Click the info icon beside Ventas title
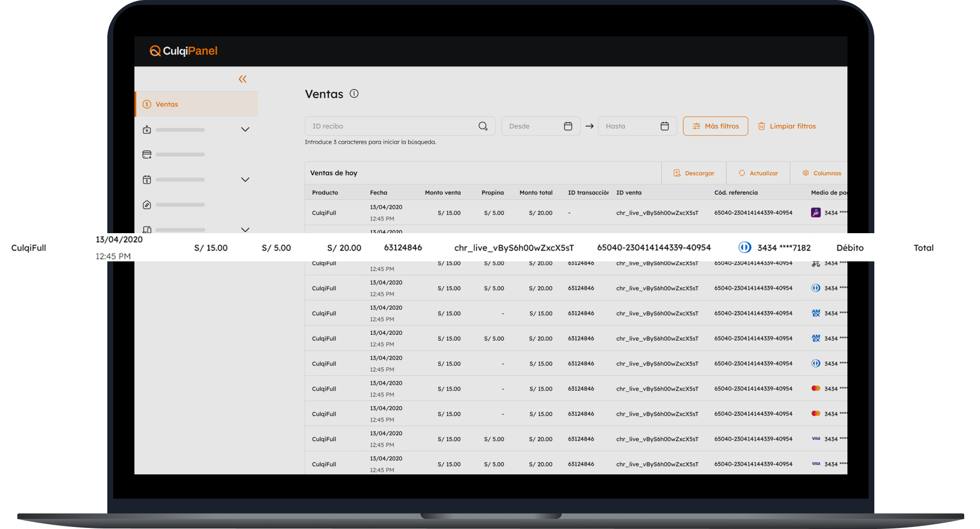 coord(354,94)
